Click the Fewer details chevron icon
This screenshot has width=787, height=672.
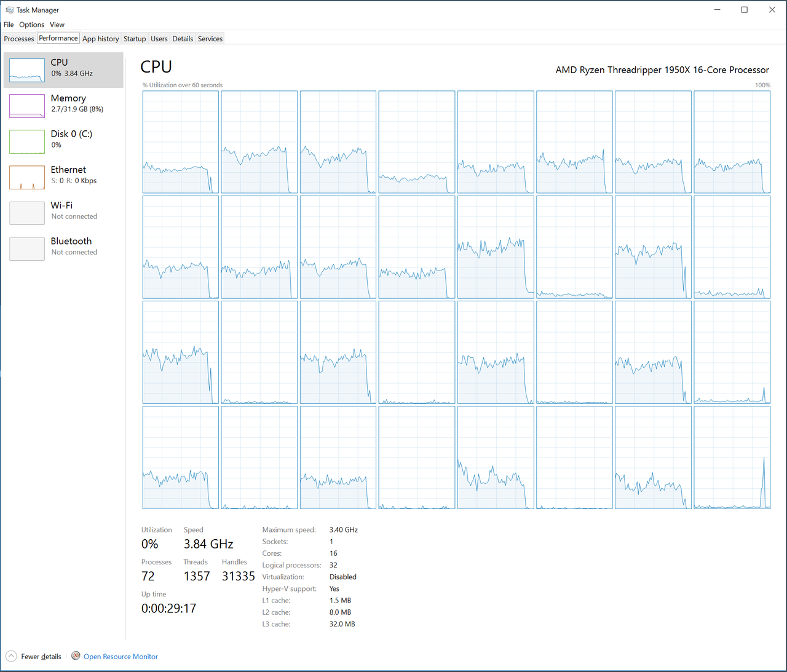pos(11,656)
